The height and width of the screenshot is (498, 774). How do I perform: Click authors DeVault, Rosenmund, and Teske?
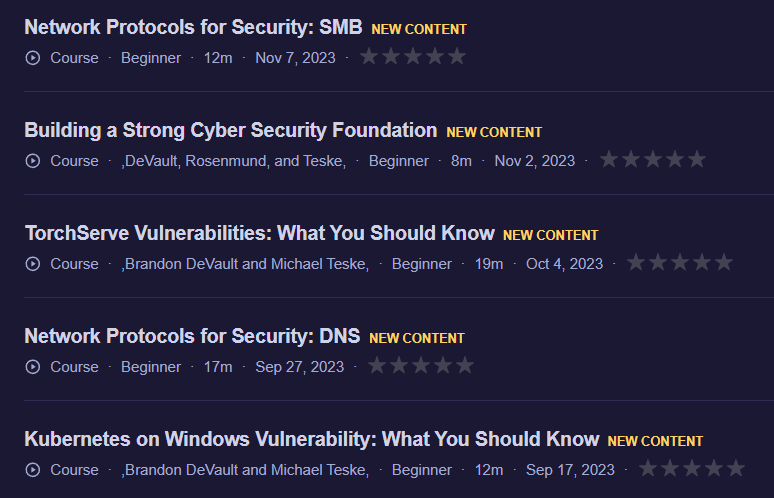tap(234, 161)
